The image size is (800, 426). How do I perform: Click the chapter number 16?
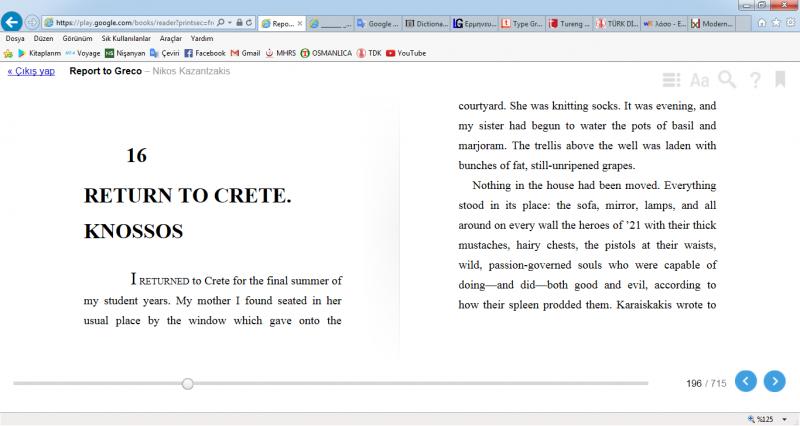click(x=137, y=155)
